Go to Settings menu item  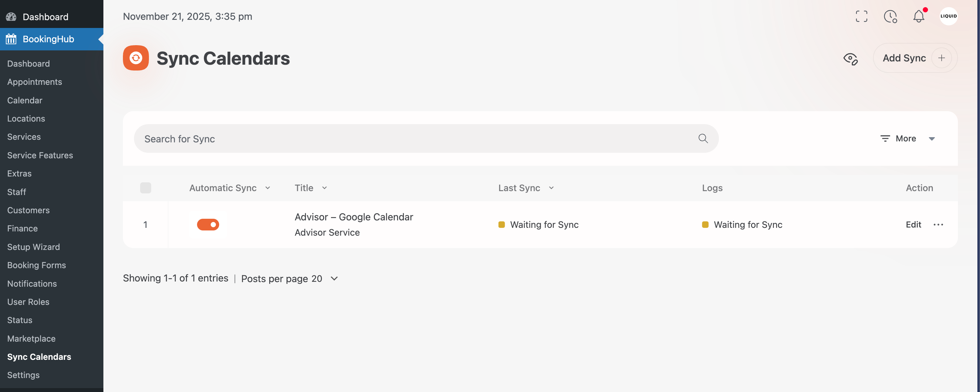click(23, 375)
